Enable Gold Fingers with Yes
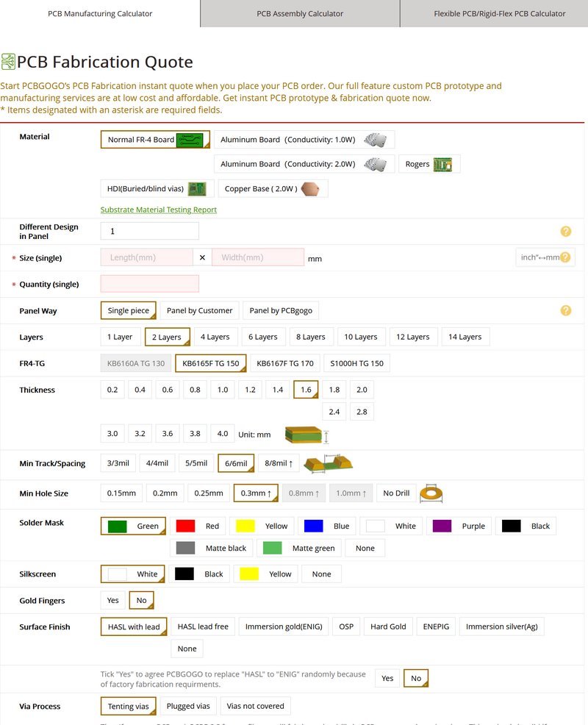The height and width of the screenshot is (725, 588). click(x=112, y=601)
